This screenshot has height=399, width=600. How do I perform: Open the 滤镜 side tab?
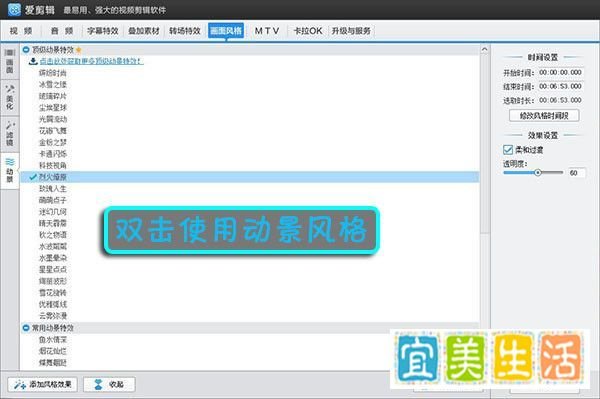click(10, 134)
